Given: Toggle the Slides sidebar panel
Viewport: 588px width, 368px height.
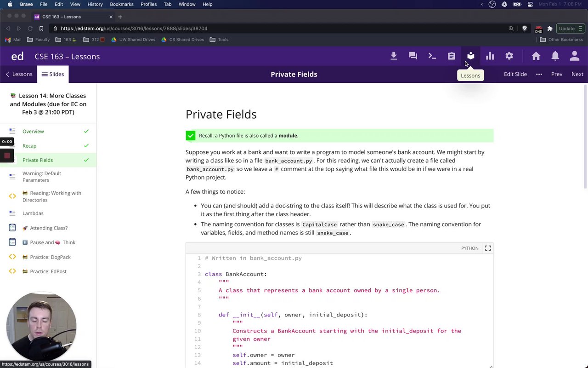Looking at the screenshot, I should tap(53, 74).
